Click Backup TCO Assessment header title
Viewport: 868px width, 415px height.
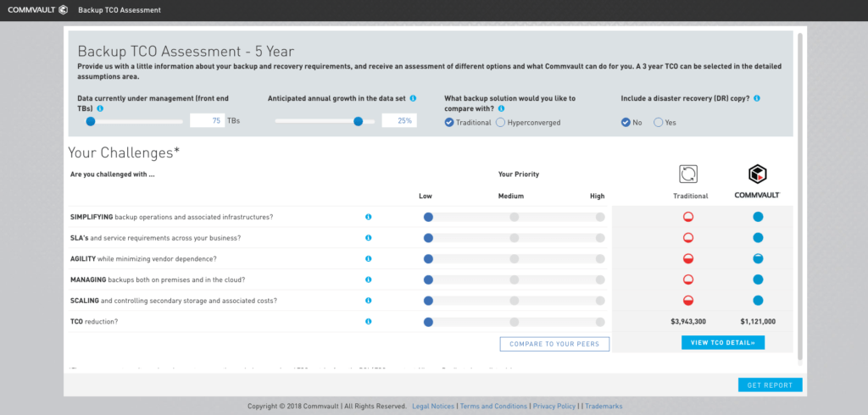pyautogui.click(x=120, y=10)
